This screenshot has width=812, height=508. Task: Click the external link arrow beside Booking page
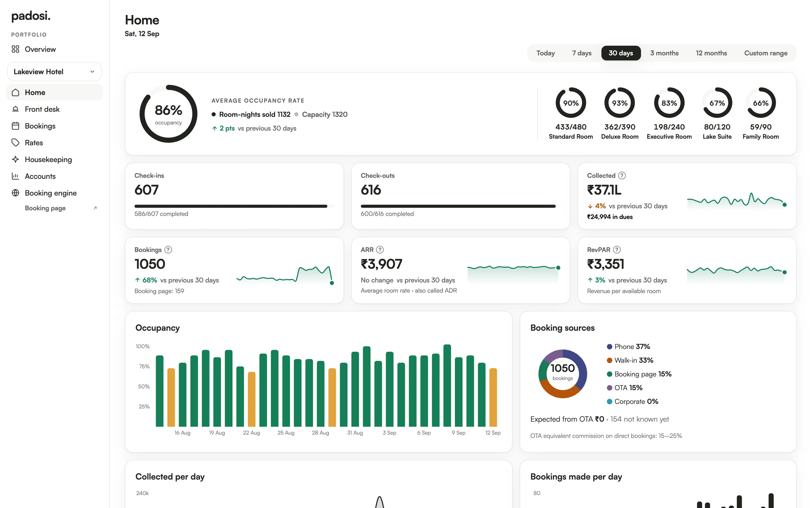[95, 208]
